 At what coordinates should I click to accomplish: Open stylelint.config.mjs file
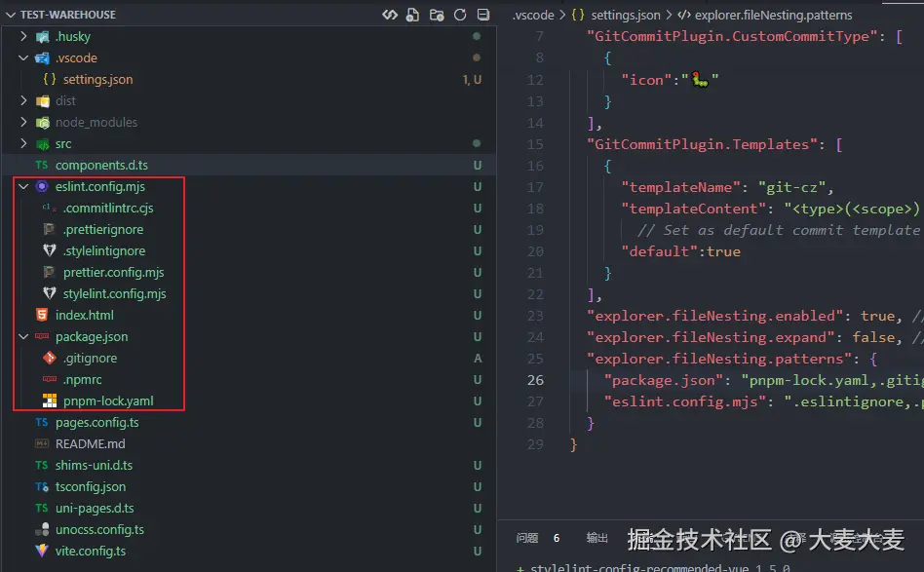[114, 293]
